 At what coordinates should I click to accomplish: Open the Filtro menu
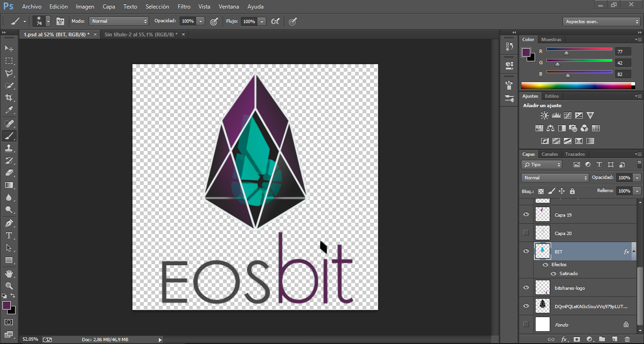184,7
